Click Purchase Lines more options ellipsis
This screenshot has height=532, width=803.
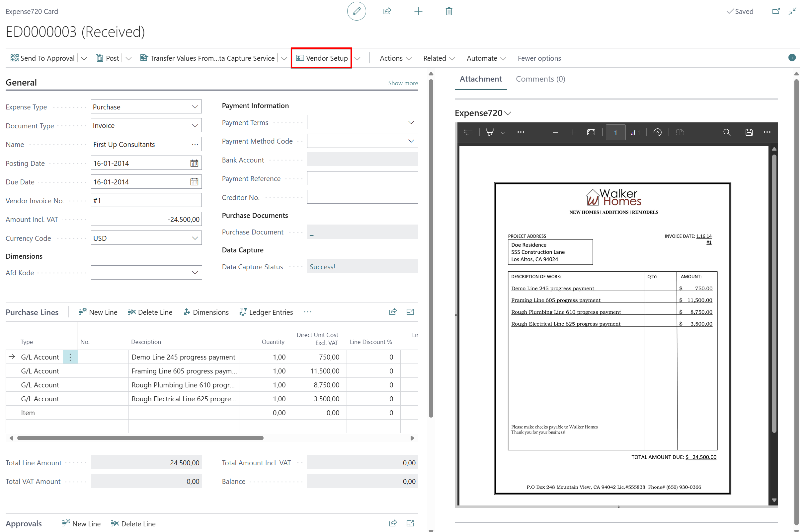[308, 312]
